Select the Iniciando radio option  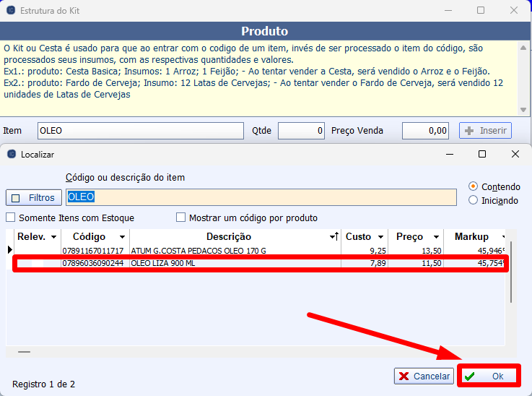point(473,200)
